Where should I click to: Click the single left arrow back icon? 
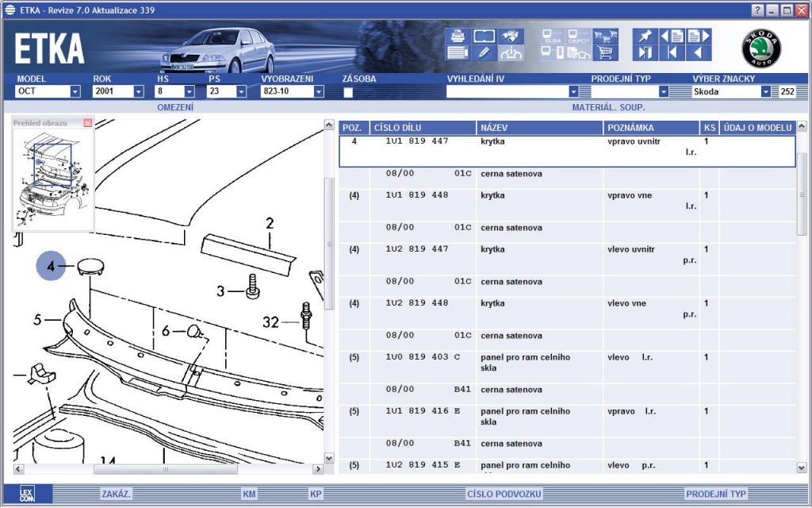pyautogui.click(x=699, y=53)
